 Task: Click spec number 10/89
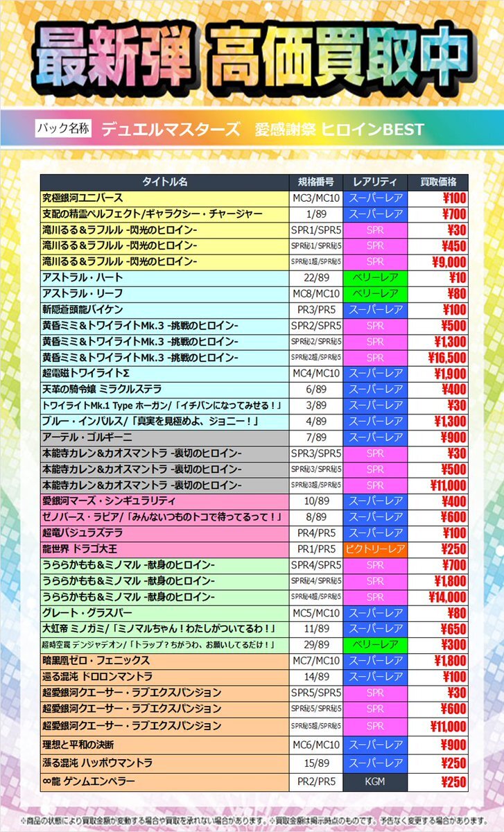click(315, 501)
